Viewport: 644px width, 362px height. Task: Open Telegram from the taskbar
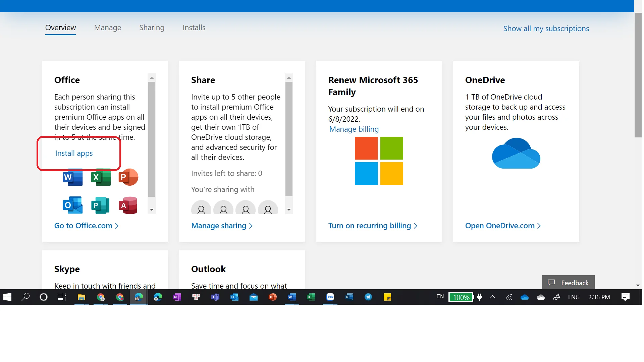(368, 297)
